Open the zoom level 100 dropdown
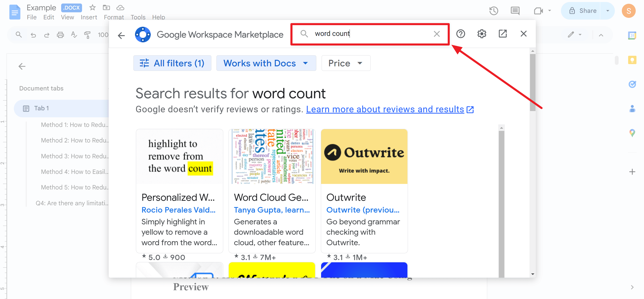 coord(103,35)
